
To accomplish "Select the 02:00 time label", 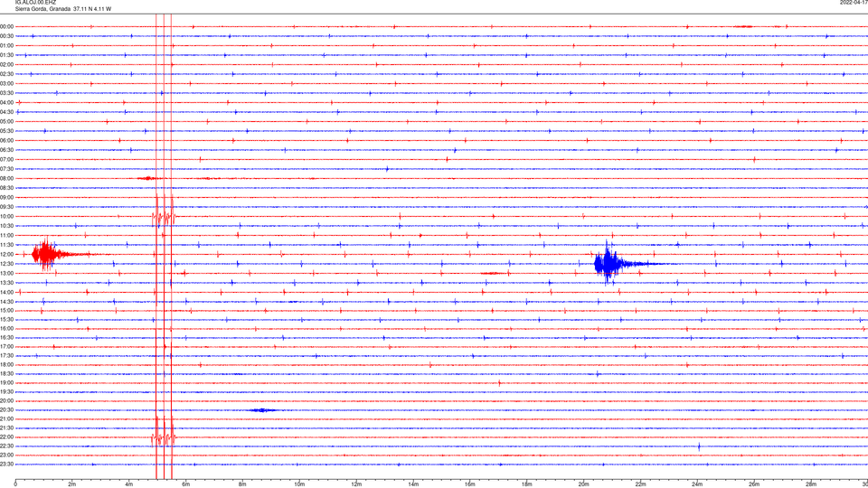I will click(x=6, y=65).
